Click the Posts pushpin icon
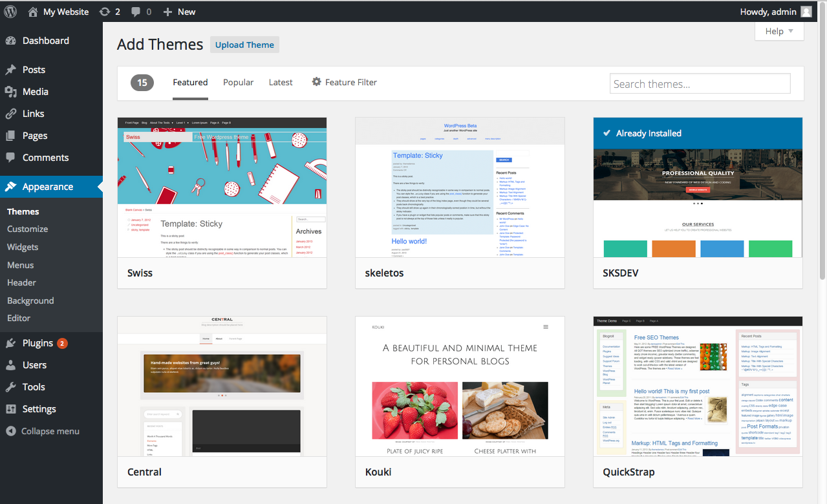This screenshot has width=827, height=504. tap(11, 70)
